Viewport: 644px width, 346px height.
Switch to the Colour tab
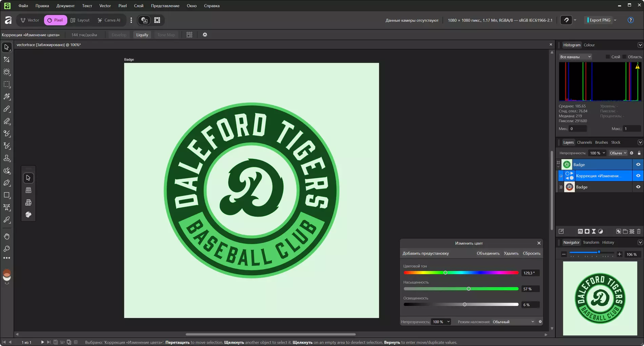(x=589, y=45)
